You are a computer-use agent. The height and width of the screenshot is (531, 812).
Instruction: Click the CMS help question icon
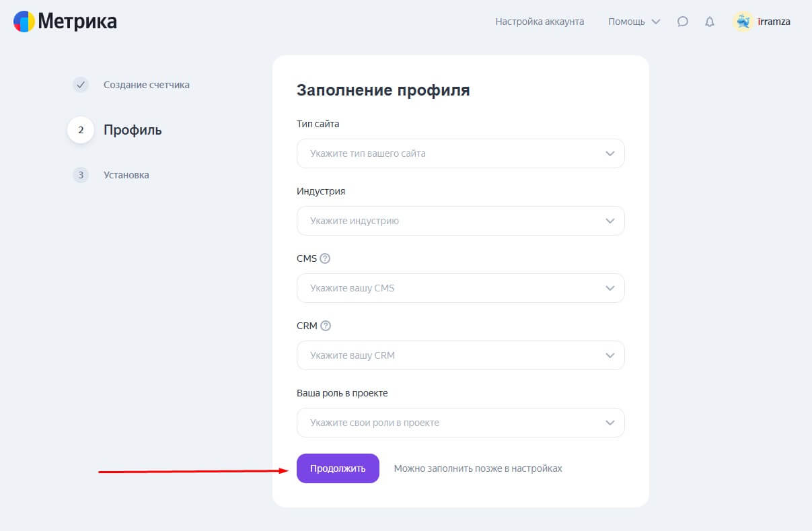326,258
